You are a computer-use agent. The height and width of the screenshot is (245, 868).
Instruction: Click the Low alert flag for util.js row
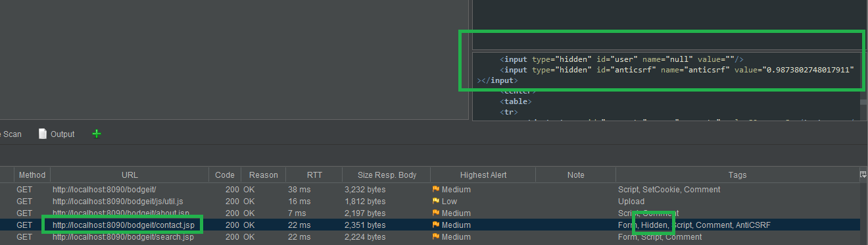(x=435, y=202)
